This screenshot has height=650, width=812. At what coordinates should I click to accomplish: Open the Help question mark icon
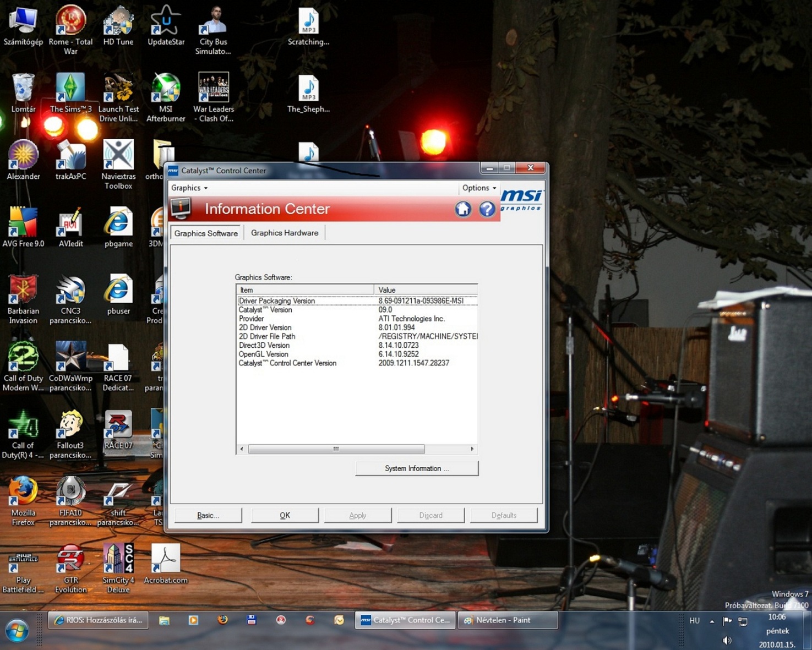[x=487, y=209]
